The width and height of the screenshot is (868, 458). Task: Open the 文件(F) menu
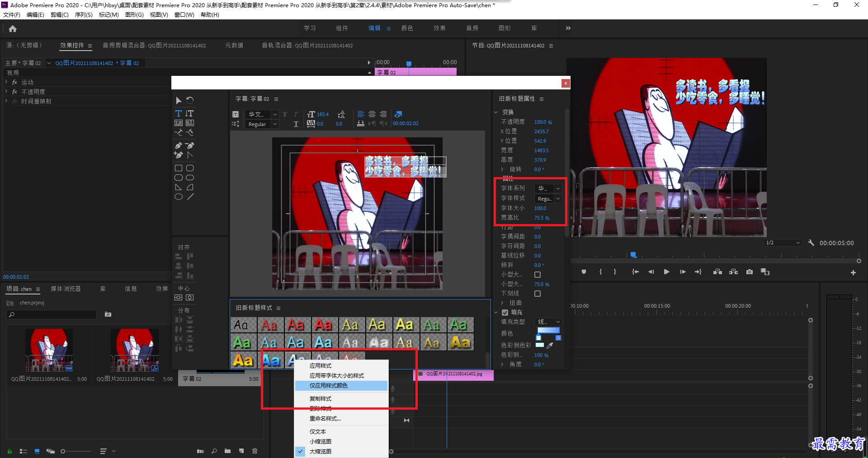click(12, 15)
